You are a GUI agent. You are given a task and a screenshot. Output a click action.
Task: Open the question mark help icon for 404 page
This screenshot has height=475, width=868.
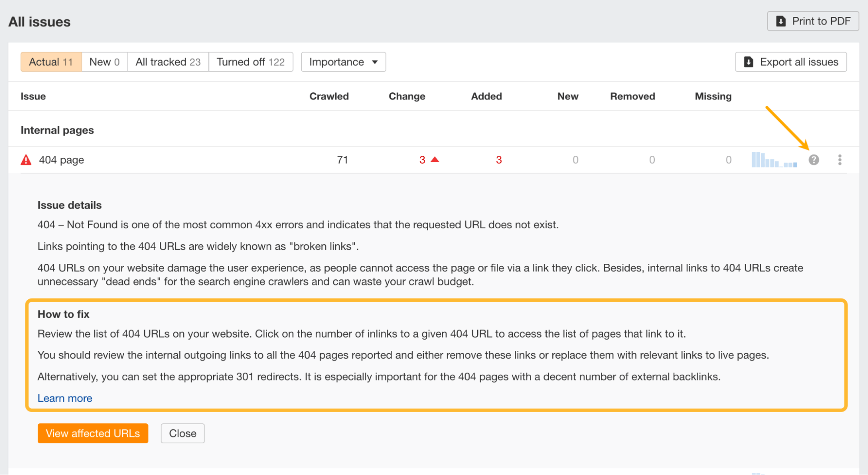pos(813,160)
